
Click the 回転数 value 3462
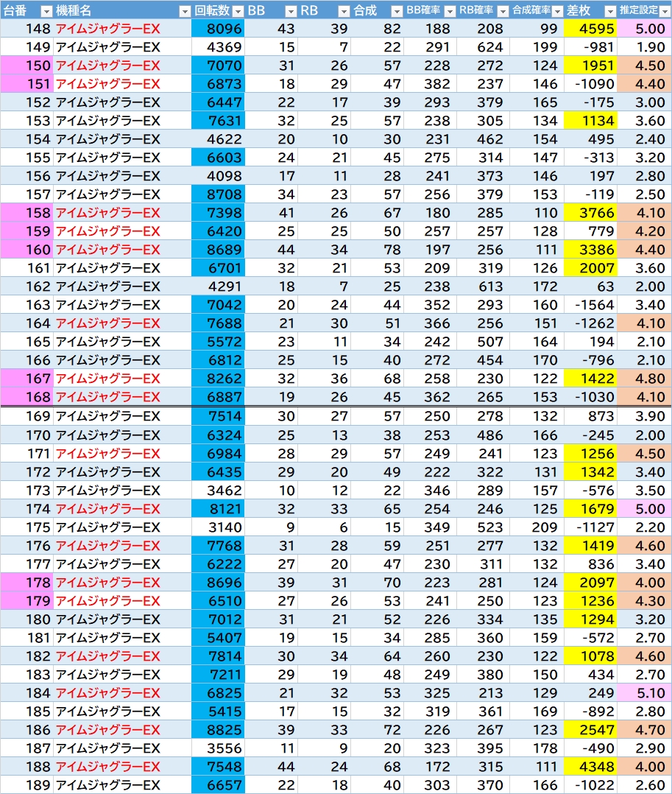(x=218, y=491)
